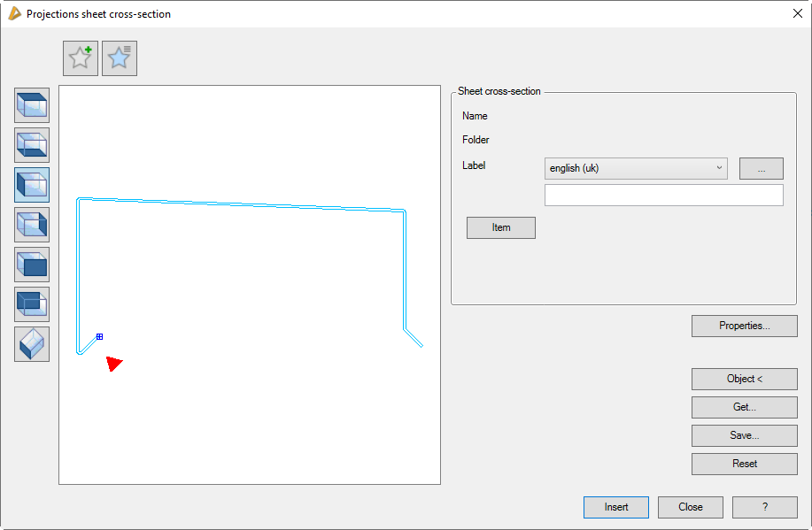Click the Get... button
The width and height of the screenshot is (812, 530).
click(744, 407)
